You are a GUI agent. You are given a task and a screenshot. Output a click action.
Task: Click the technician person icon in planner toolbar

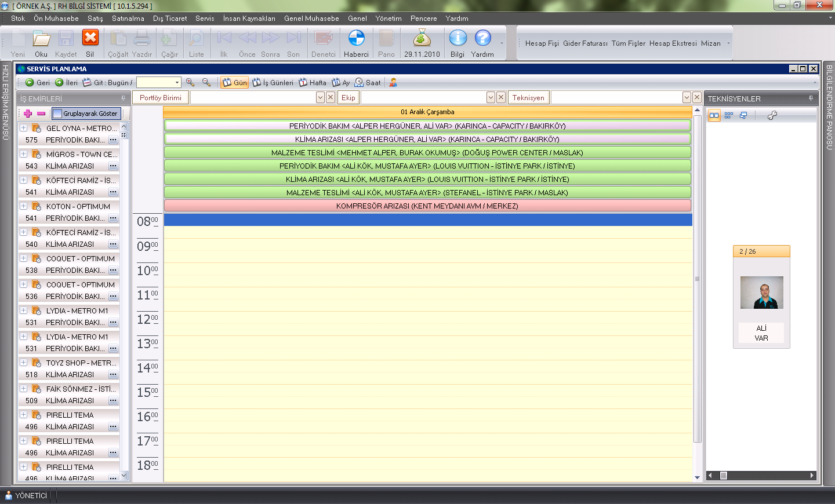pos(393,82)
